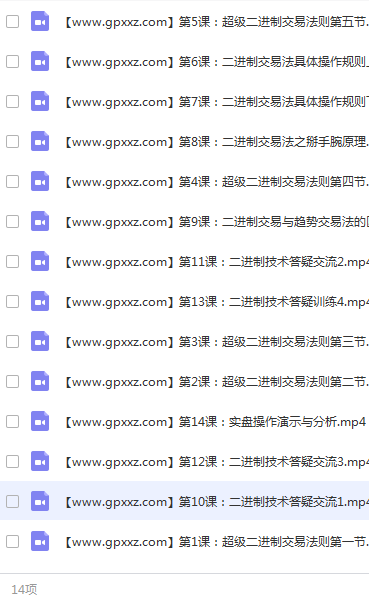369x596 pixels.
Task: Click the video icon for 第6课
Action: click(x=40, y=62)
